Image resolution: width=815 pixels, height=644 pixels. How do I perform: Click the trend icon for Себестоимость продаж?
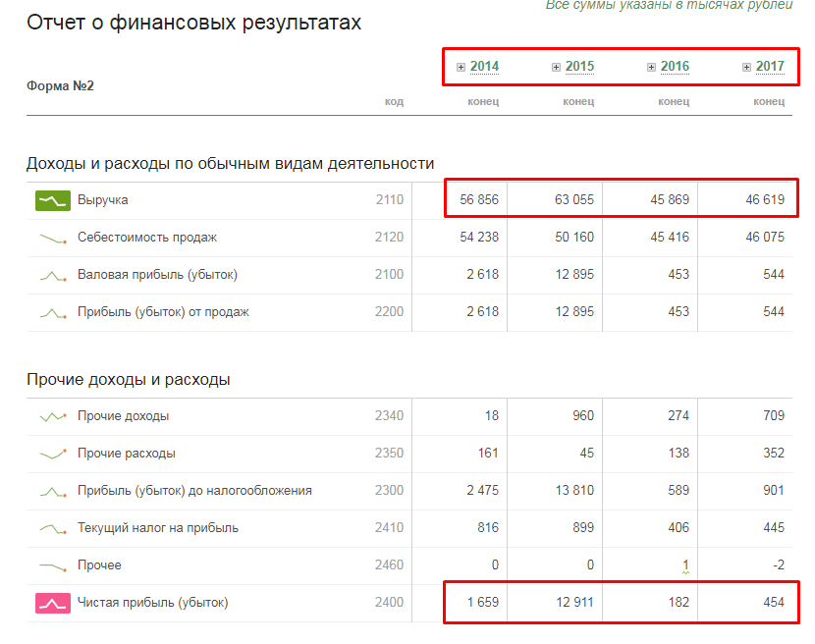(52, 238)
